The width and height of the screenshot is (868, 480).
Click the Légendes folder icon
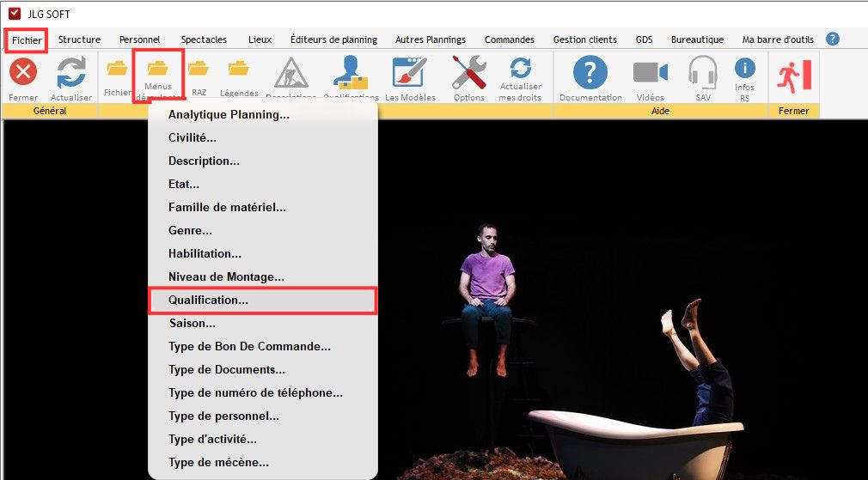pyautogui.click(x=239, y=69)
